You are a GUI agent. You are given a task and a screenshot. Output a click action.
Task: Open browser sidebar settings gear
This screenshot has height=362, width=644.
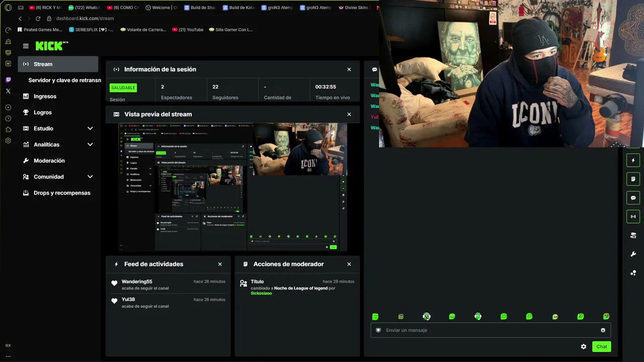pos(8,141)
